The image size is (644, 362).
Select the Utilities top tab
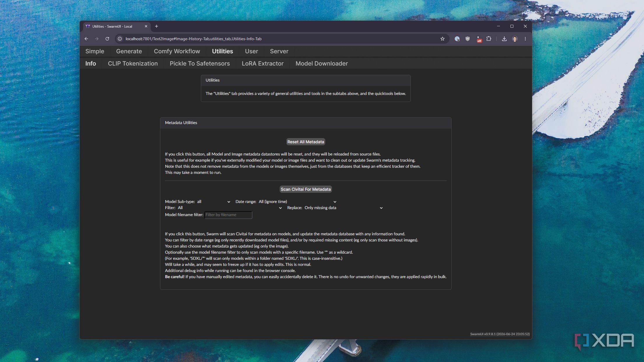pos(222,51)
